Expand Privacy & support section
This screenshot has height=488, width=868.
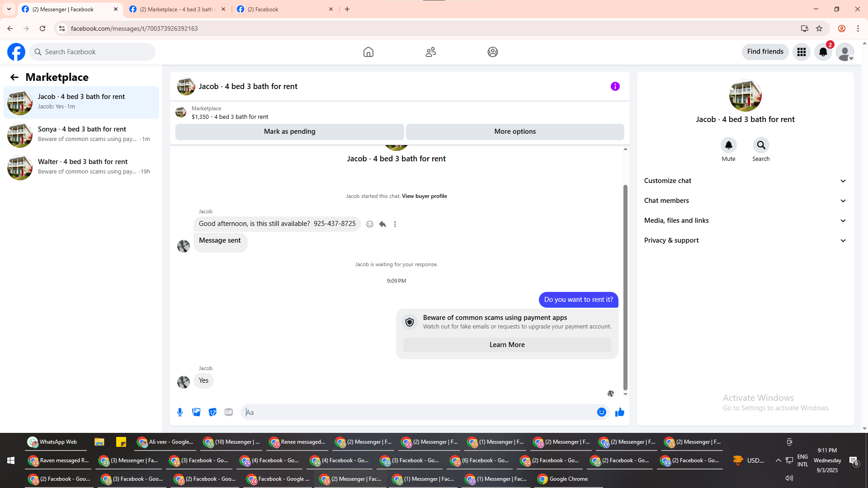coord(745,240)
